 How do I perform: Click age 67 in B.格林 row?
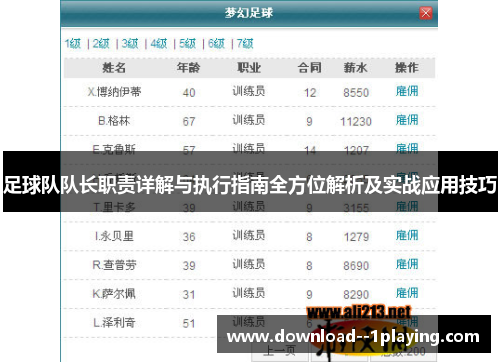click(189, 122)
